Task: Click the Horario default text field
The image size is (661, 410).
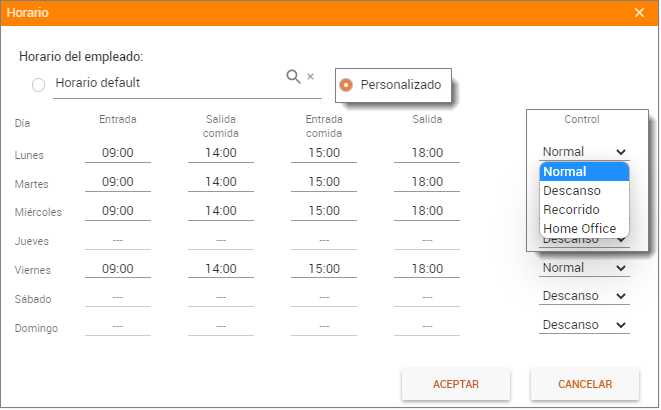Action: click(x=165, y=83)
